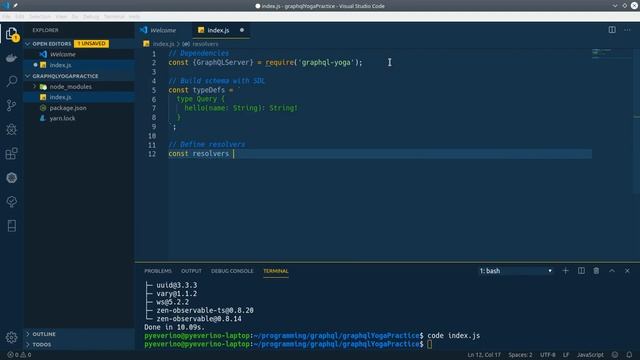Open package.json in the explorer
This screenshot has width=640, height=360.
79,108
